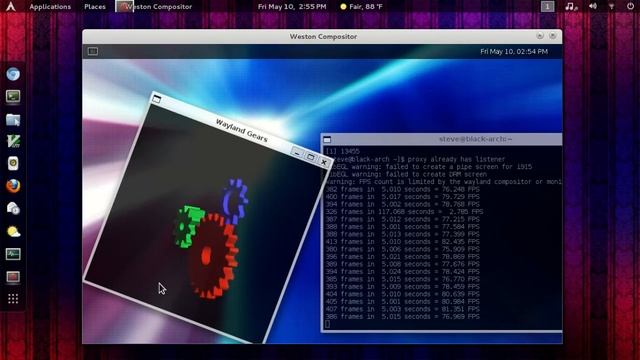Launch the terminal from the dock
The width and height of the screenshot is (640, 360).
[x=13, y=97]
